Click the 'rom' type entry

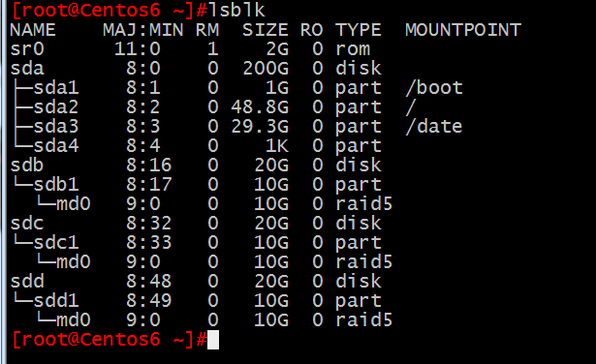tap(353, 49)
